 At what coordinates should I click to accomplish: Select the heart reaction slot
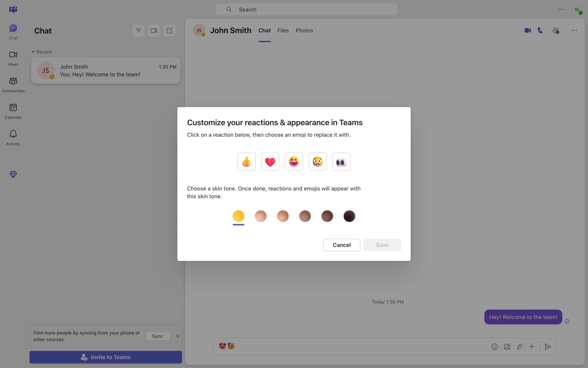click(270, 162)
